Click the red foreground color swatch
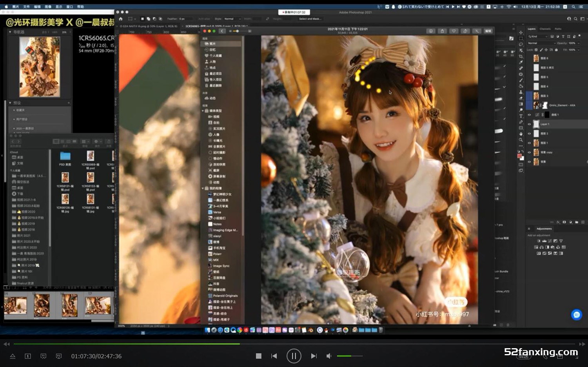The image size is (588, 367). [x=519, y=156]
